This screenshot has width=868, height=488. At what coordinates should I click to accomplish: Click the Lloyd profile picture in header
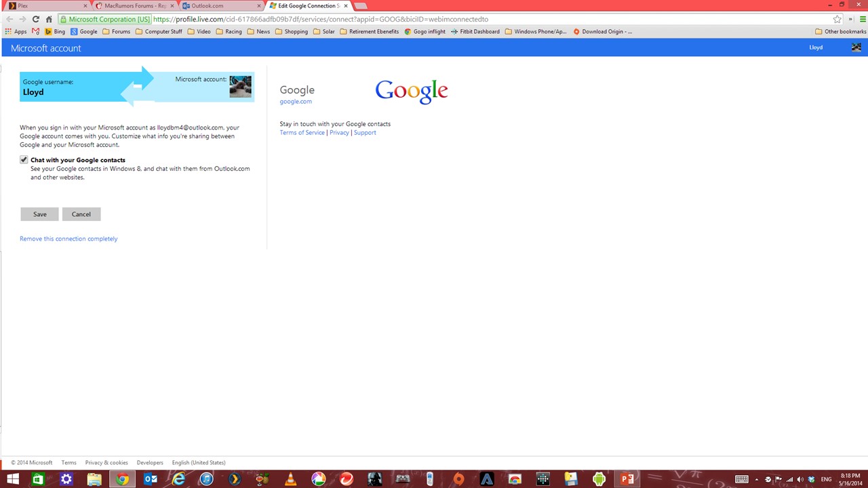coord(856,47)
